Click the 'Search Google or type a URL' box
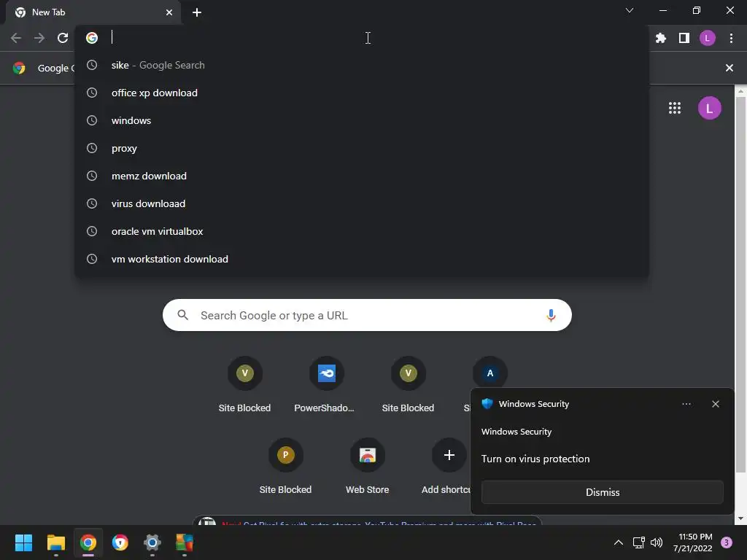The width and height of the screenshot is (747, 560). tap(367, 315)
